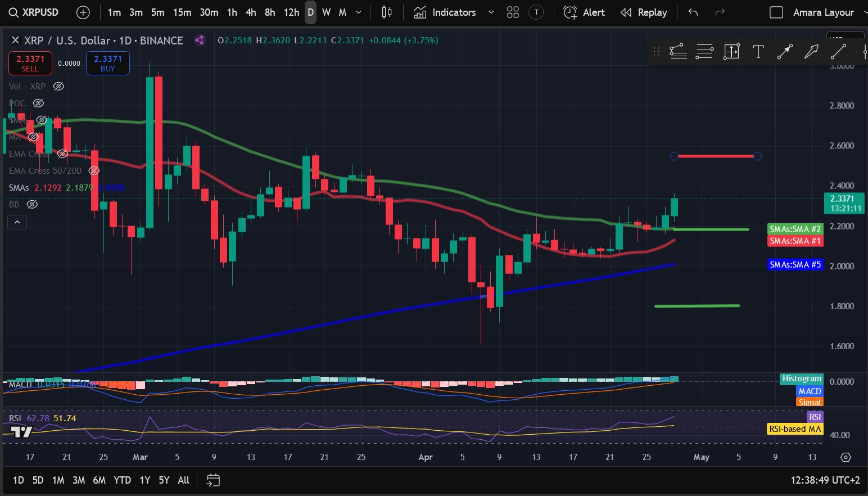
Task: Redo the last chart action
Action: (720, 12)
